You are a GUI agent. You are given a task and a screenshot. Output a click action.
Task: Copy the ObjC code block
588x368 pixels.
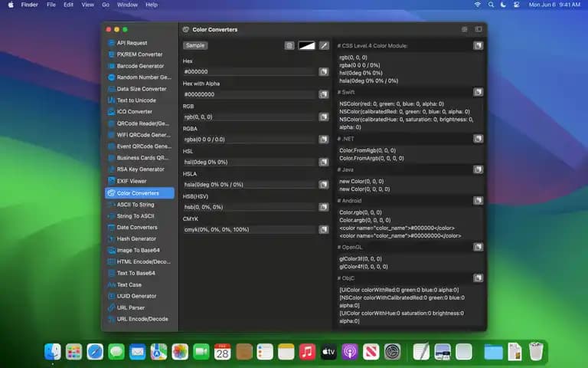coord(478,278)
